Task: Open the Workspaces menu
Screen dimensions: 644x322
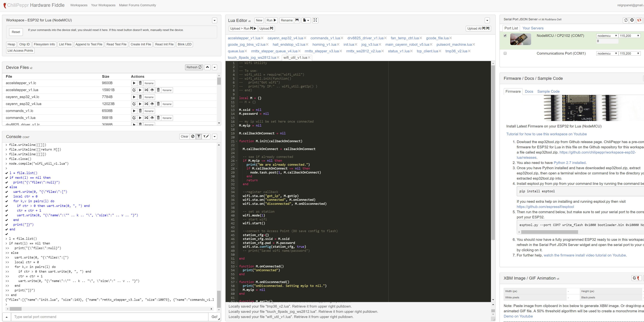Action: [x=79, y=5]
